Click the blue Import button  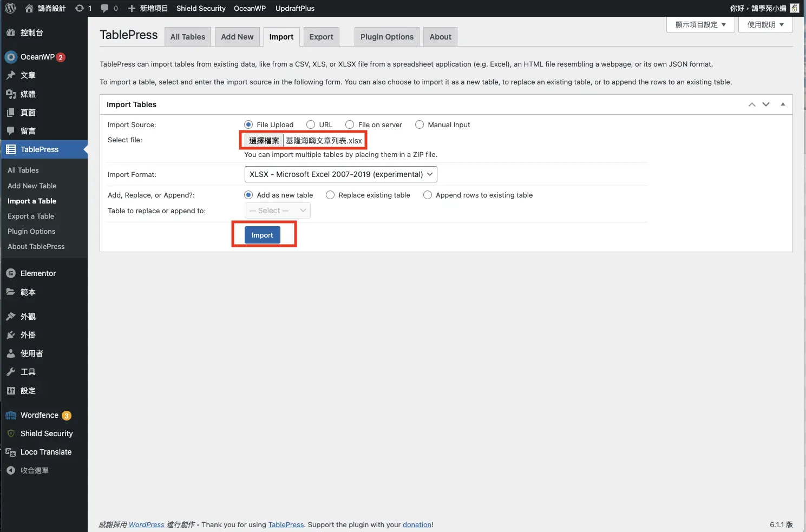tap(263, 235)
